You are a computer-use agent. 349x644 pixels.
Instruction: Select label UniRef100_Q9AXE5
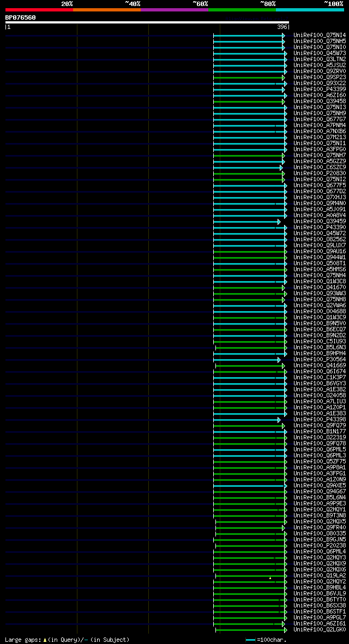[320, 486]
